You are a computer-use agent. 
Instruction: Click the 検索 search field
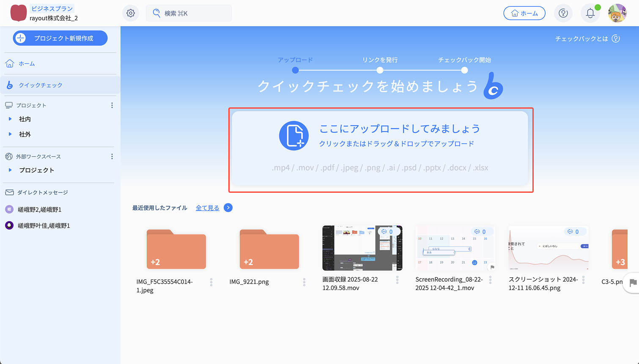click(189, 13)
